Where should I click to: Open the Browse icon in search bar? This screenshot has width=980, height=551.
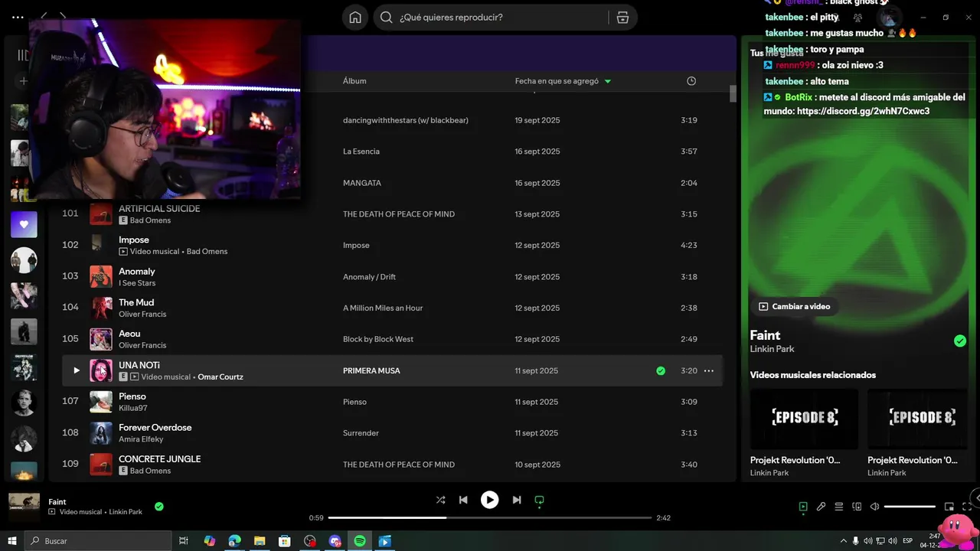[623, 18]
